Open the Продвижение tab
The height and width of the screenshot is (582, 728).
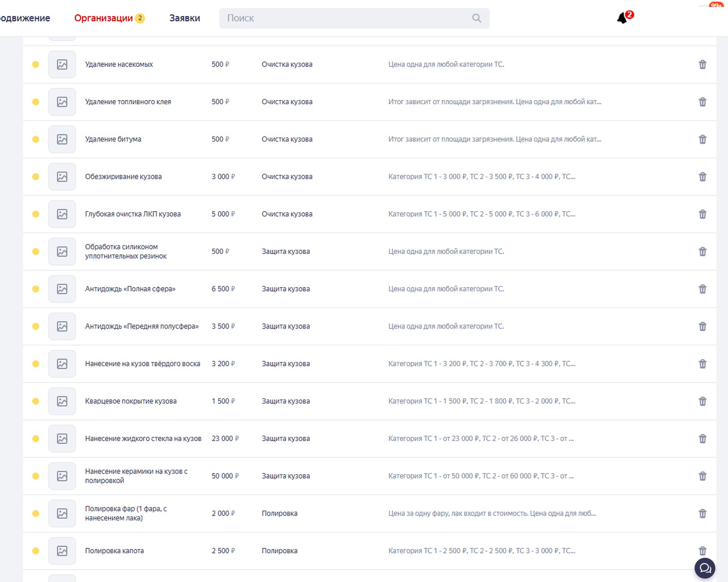[25, 18]
